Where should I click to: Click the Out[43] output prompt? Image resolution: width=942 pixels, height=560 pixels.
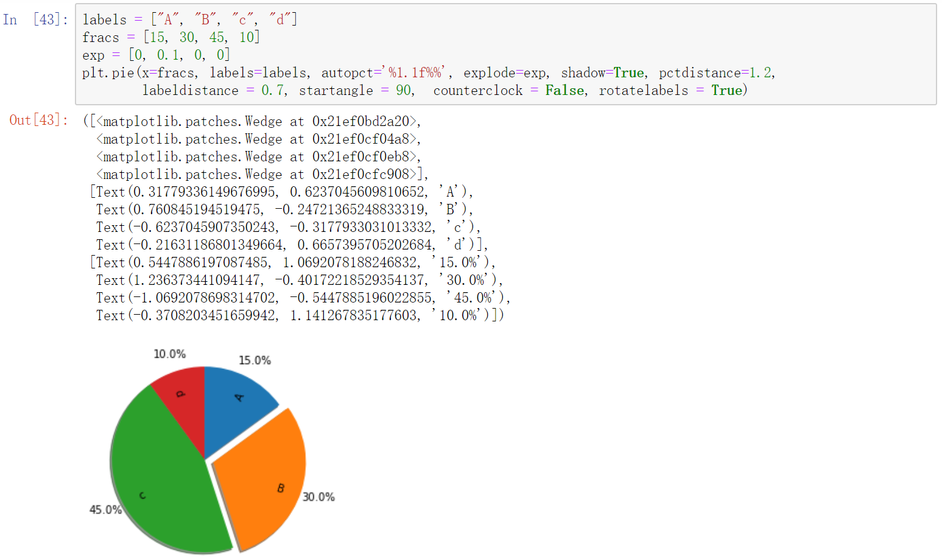(x=38, y=121)
